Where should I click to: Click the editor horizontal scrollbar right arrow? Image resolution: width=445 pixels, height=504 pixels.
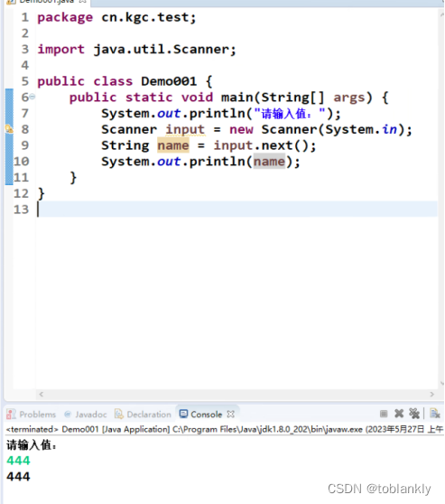431,394
